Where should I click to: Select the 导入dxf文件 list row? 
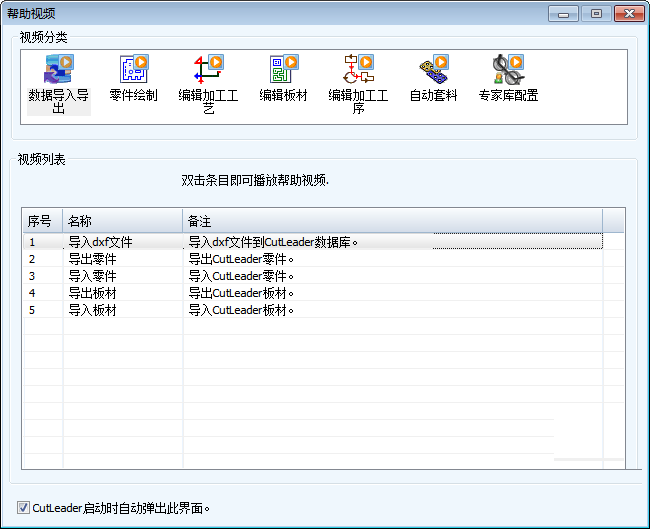[100, 242]
